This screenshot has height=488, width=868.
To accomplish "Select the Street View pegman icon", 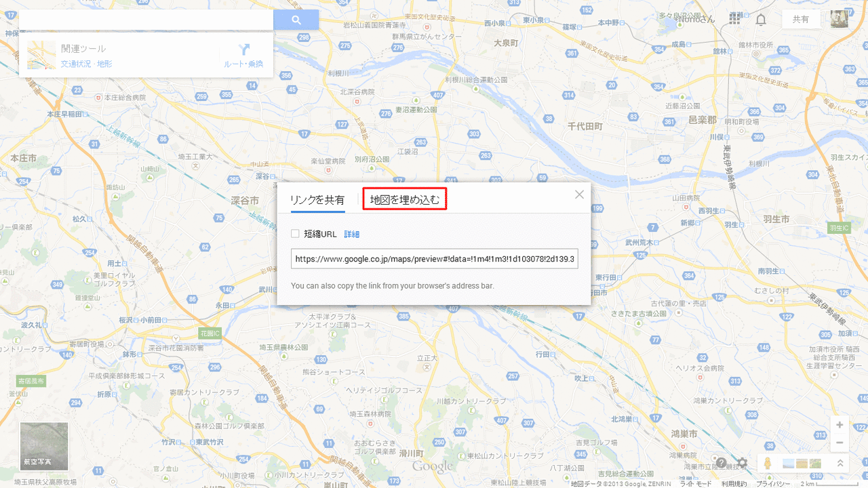I will pyautogui.click(x=768, y=464).
